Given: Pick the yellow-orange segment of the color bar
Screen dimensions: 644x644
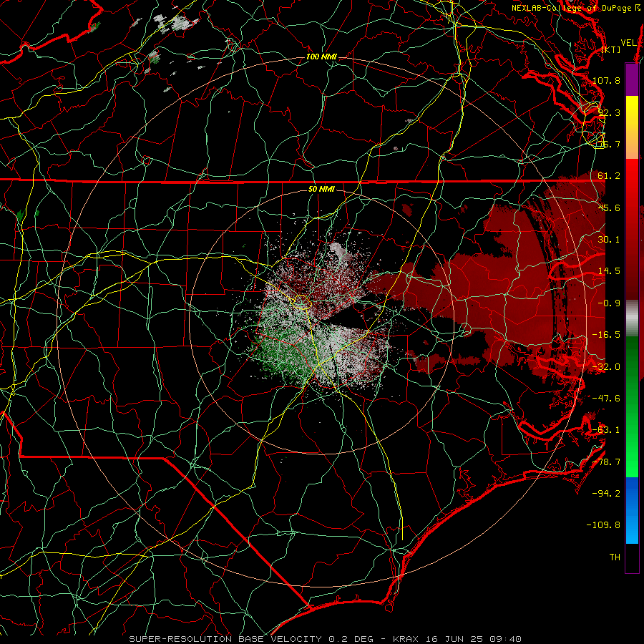Looking at the screenshot, I should click(x=632, y=127).
